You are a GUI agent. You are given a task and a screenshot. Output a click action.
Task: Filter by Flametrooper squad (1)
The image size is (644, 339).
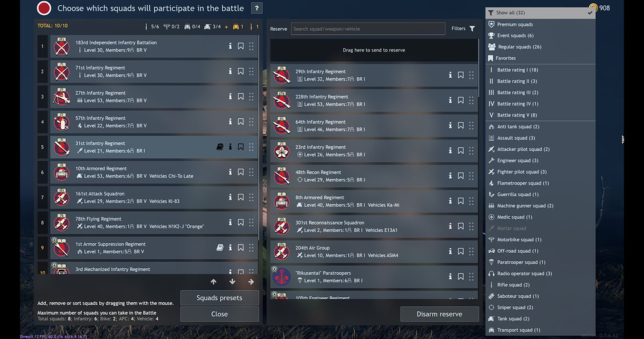pyautogui.click(x=540, y=183)
